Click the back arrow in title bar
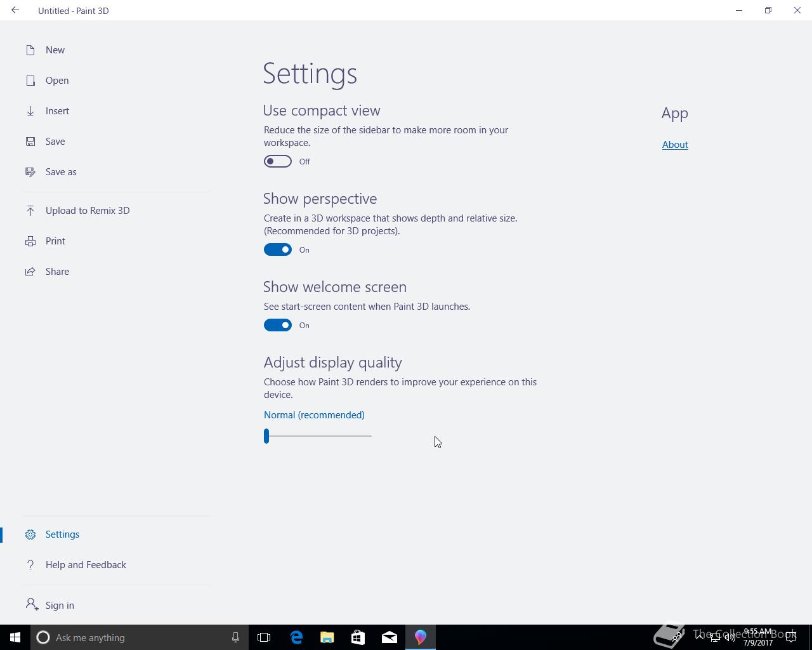Screen dimensions: 812x650 click(15, 10)
